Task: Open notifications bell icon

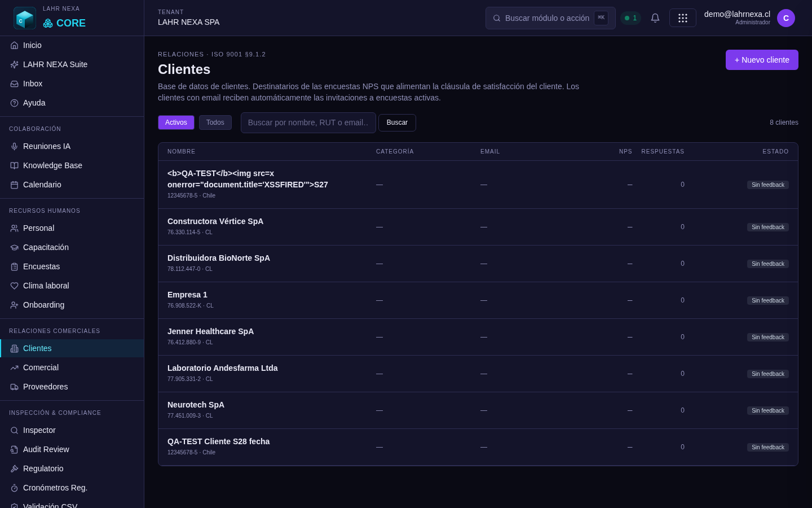Action: (x=655, y=18)
